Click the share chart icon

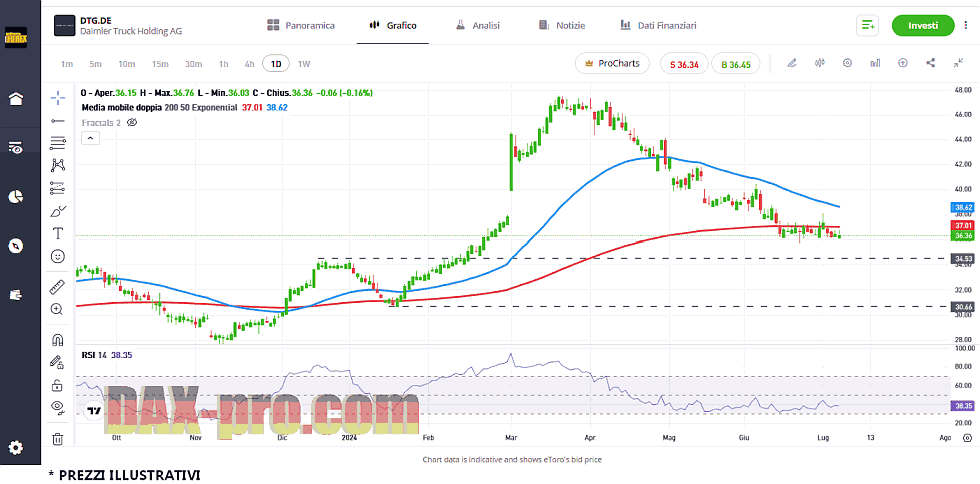click(931, 63)
